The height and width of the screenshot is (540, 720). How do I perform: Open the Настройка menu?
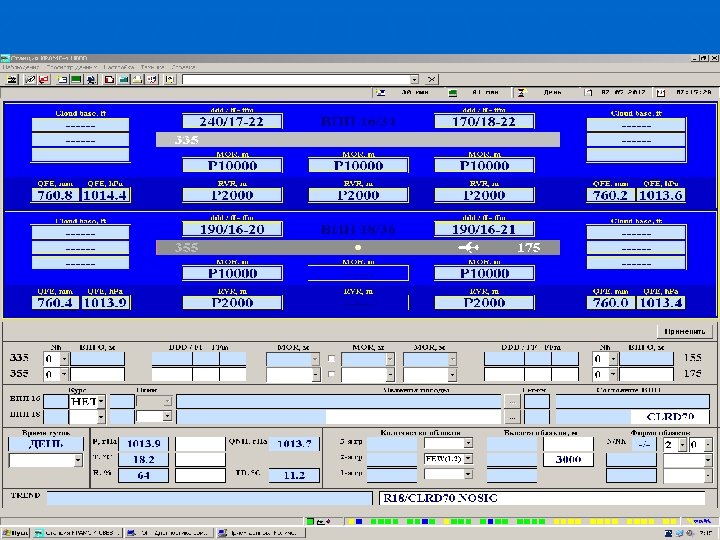click(x=119, y=67)
